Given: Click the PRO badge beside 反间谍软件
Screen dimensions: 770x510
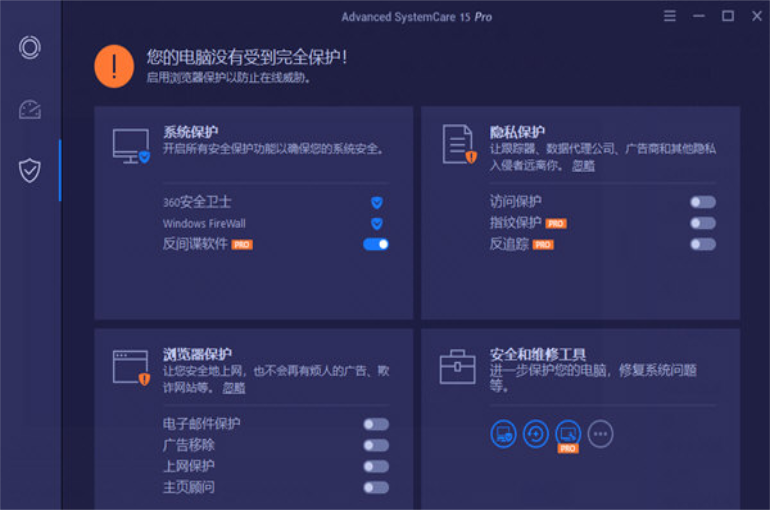Looking at the screenshot, I should pyautogui.click(x=242, y=244).
